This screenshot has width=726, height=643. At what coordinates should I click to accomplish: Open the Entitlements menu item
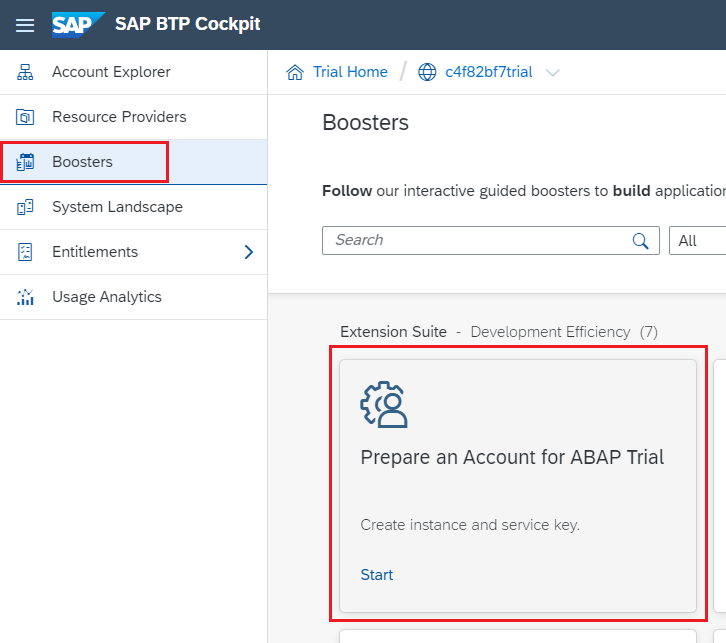133,252
